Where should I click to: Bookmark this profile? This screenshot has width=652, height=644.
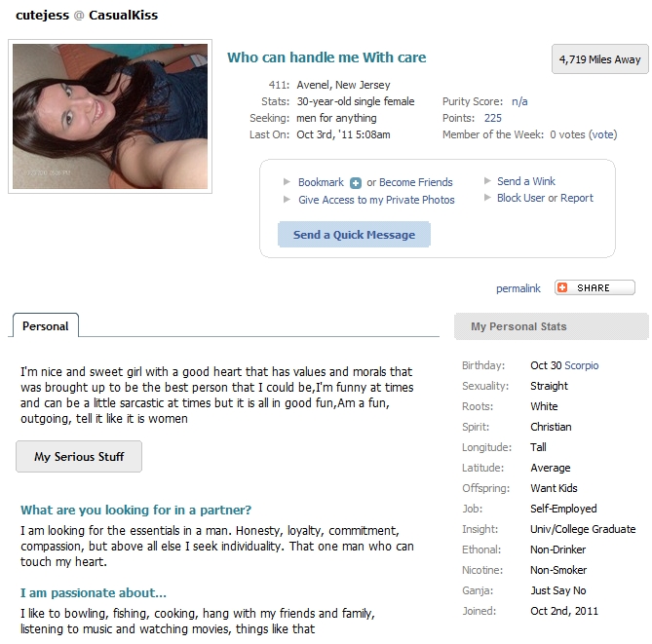click(x=321, y=182)
